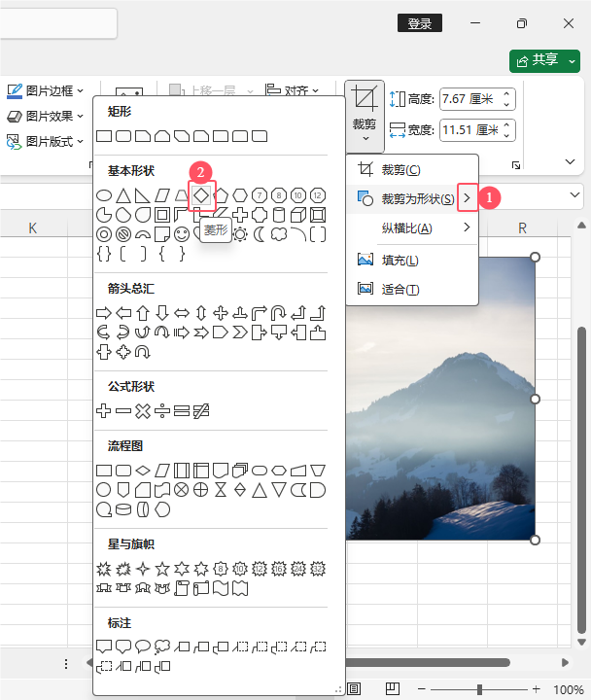Pick the sun shape
Screen dimensions: 591x700
coord(240,234)
